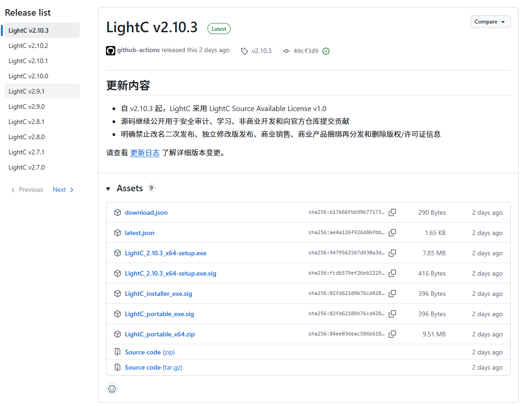Select LightC v2.8.1 in release list
This screenshot has width=532, height=406.
[42, 122]
